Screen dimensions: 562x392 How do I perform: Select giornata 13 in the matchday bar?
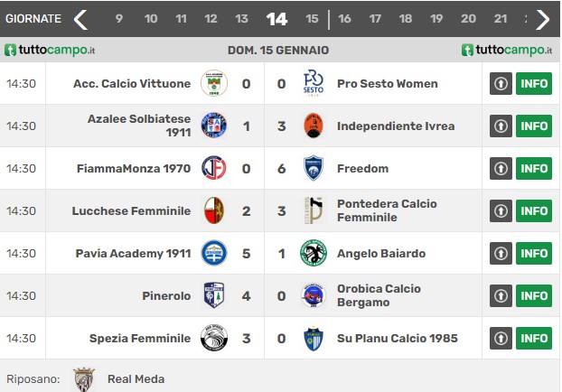[x=241, y=19]
